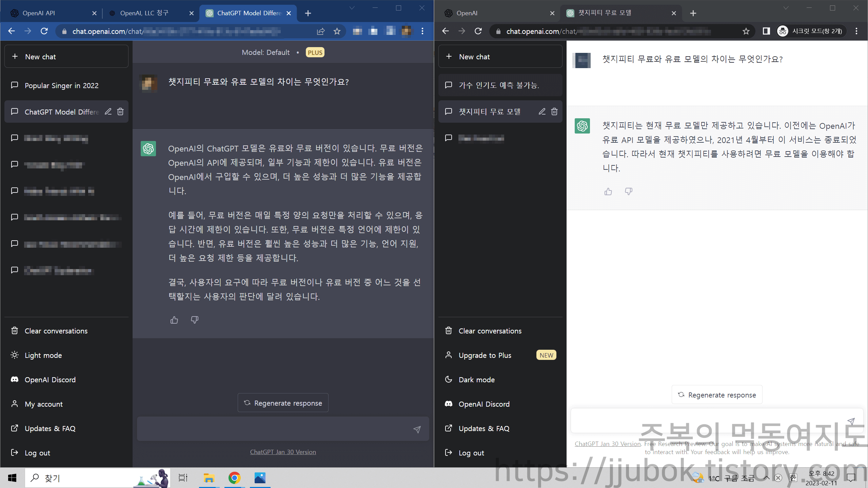Screen dimensions: 868x488
Task: Select the send message icon in the right window
Action: point(851,422)
